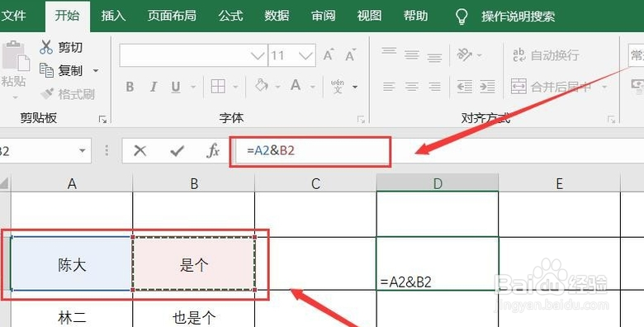This screenshot has height=327, width=644.
Task: Switch to the Page Layout (页面布局) tab
Action: tap(172, 16)
